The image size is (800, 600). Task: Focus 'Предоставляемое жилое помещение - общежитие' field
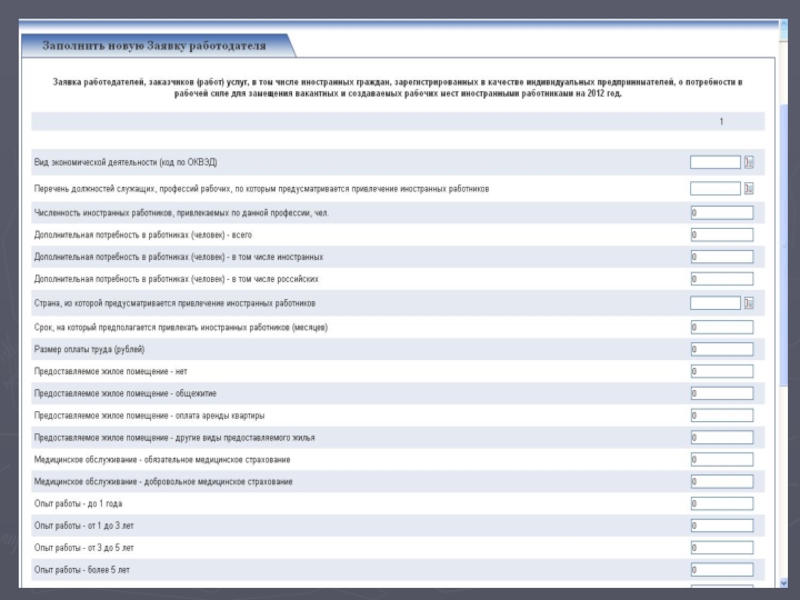click(x=722, y=393)
